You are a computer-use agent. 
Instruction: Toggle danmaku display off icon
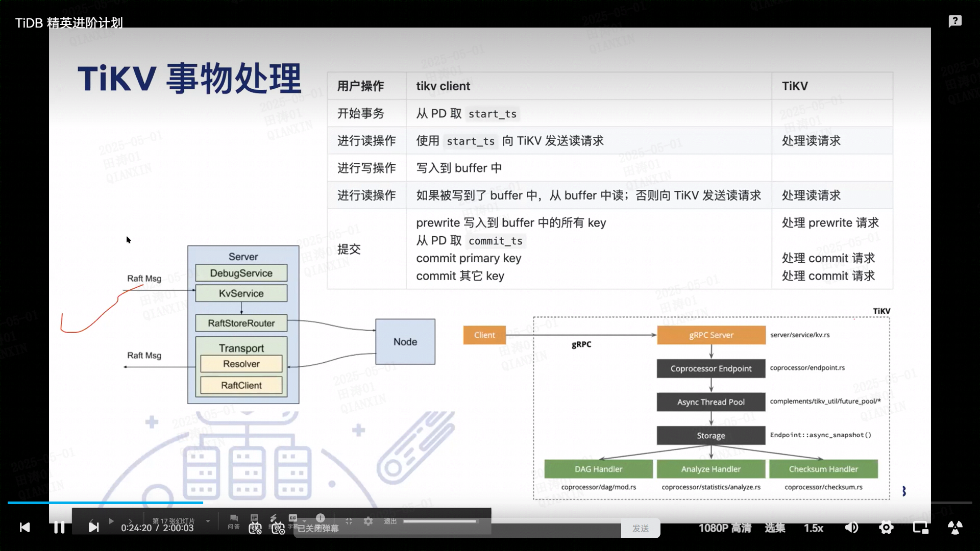[255, 529]
